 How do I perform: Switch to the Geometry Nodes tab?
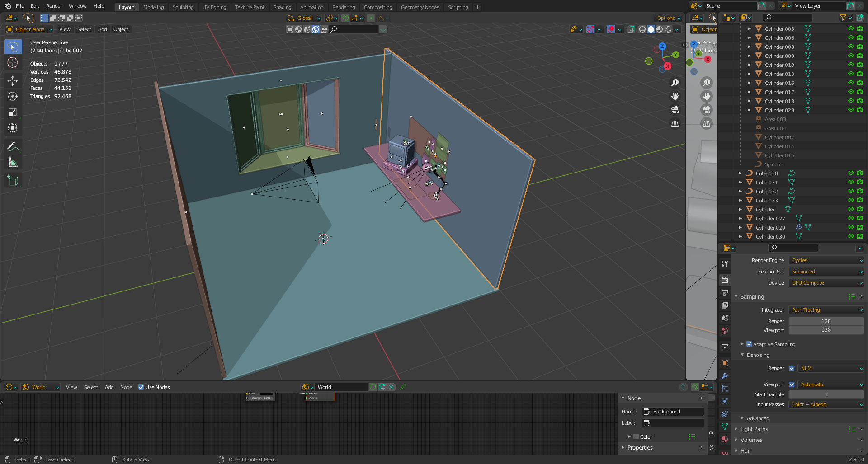point(420,7)
